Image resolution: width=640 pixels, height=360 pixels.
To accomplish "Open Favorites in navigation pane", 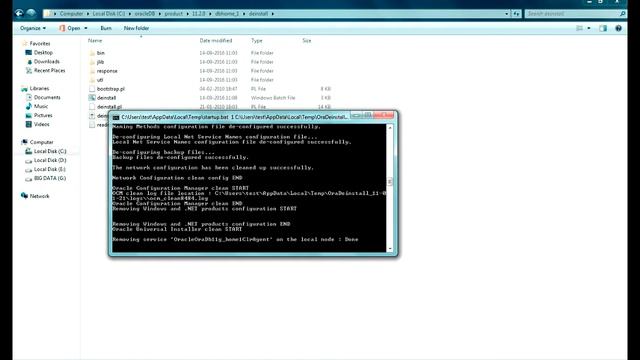I will pos(40,44).
